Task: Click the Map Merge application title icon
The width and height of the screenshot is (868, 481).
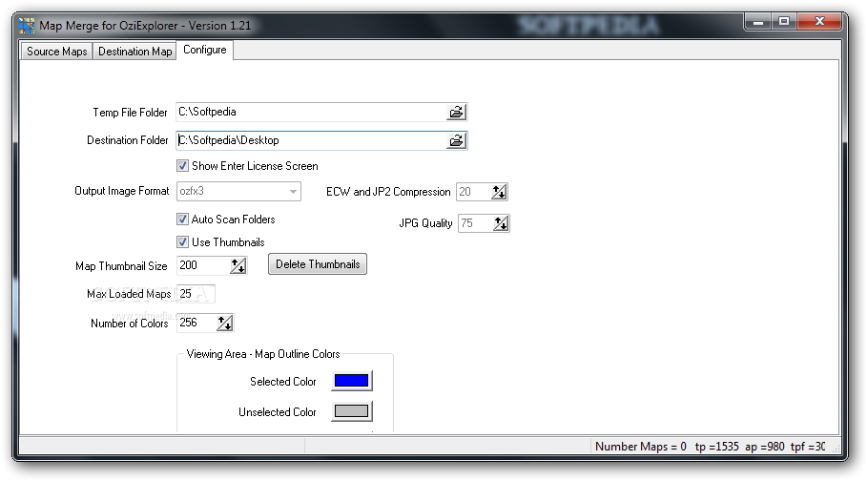Action: 27,26
